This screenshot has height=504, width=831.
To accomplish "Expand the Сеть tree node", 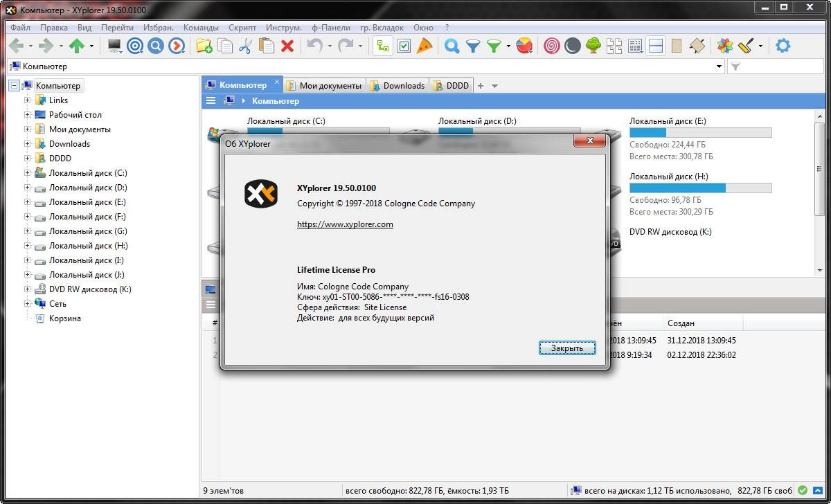I will click(x=28, y=303).
